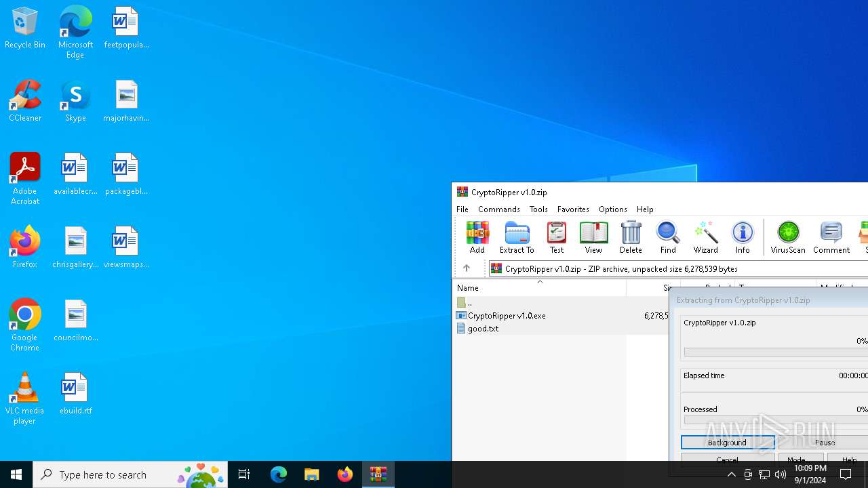The width and height of the screenshot is (868, 488).
Task: Open the Help menu
Action: pos(645,209)
